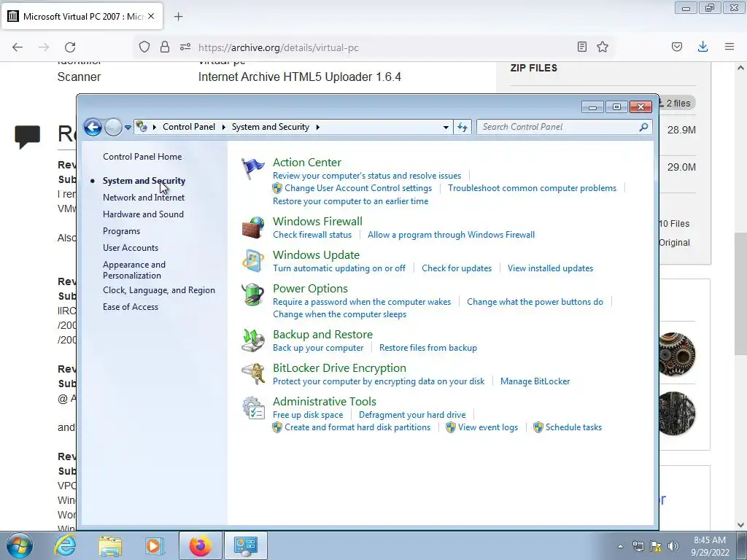Expand the System and Security breadcrumb arrow
747x560 pixels.
[x=318, y=127]
